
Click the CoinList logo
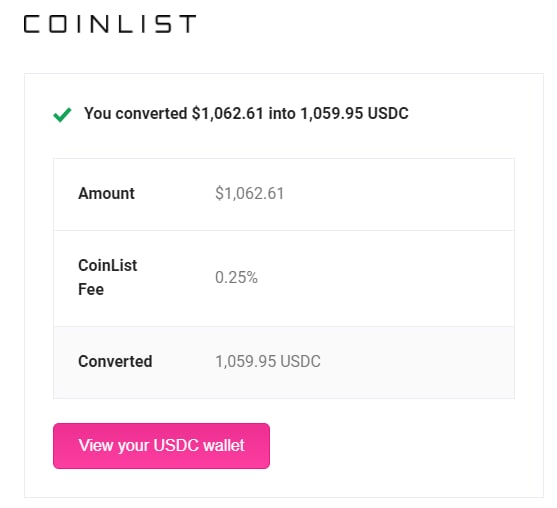pos(110,24)
